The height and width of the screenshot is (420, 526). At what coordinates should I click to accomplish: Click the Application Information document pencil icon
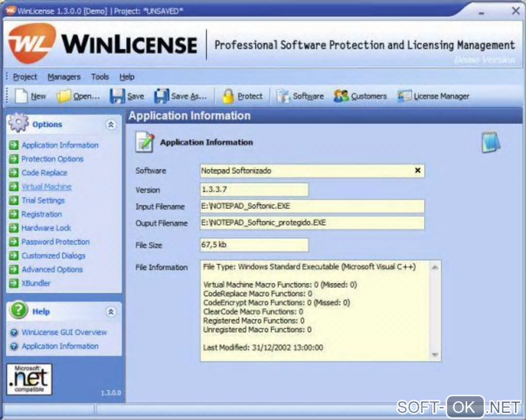tap(145, 142)
